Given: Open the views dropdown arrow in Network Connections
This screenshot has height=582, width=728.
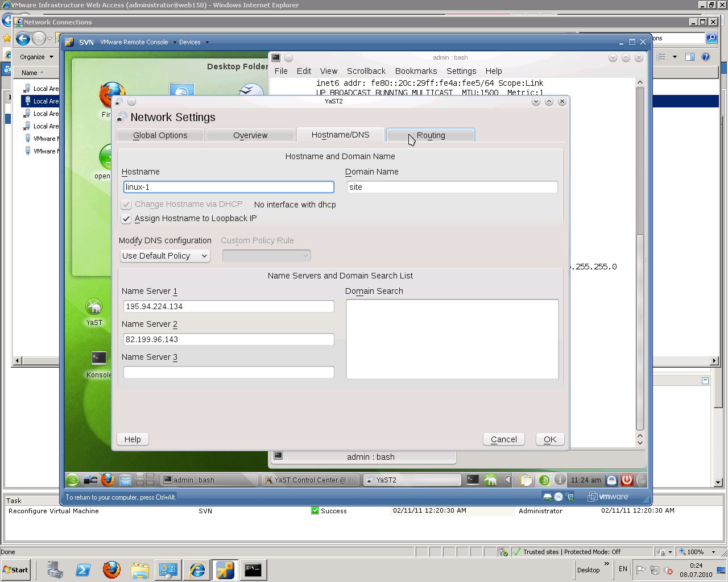Looking at the screenshot, I should tap(675, 57).
